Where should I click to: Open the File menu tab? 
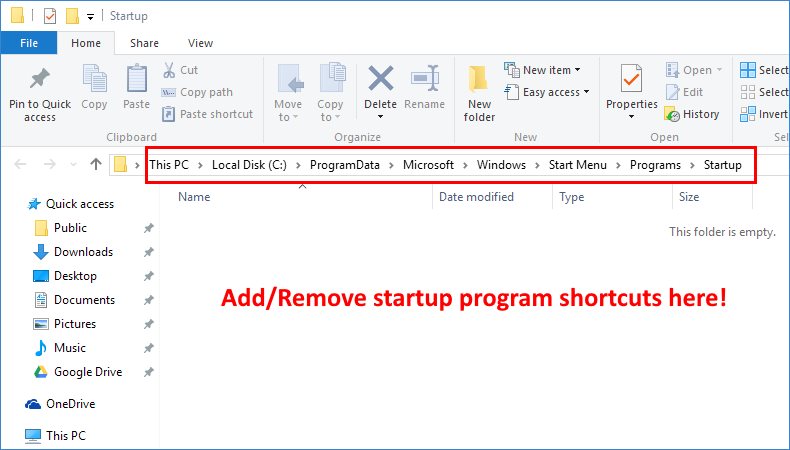[29, 43]
